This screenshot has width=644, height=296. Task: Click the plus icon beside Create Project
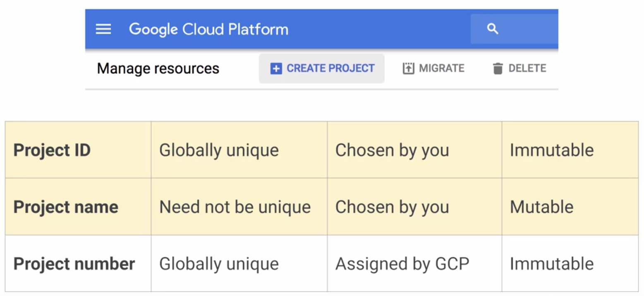276,69
